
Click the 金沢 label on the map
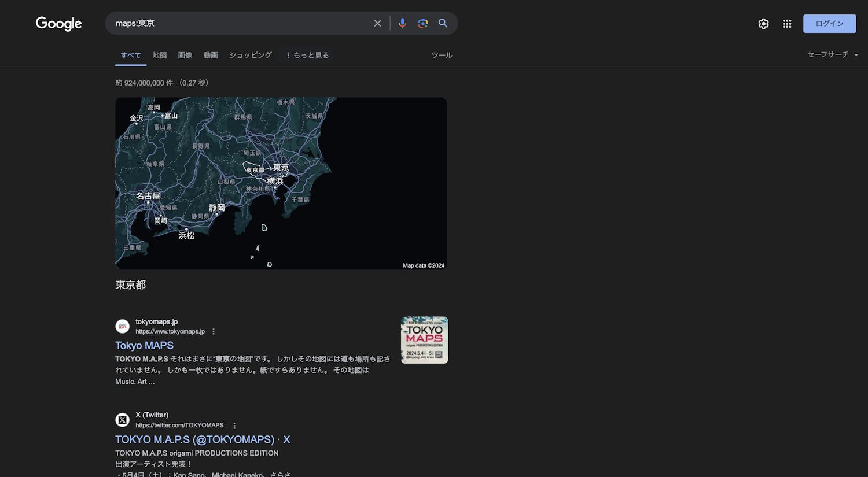coord(136,118)
